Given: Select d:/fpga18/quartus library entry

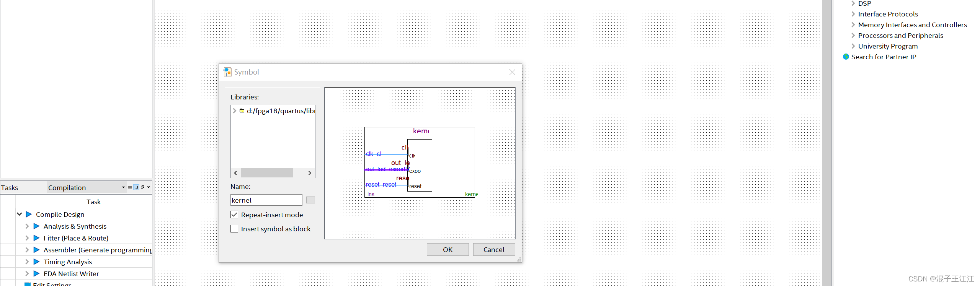Looking at the screenshot, I should pos(281,110).
